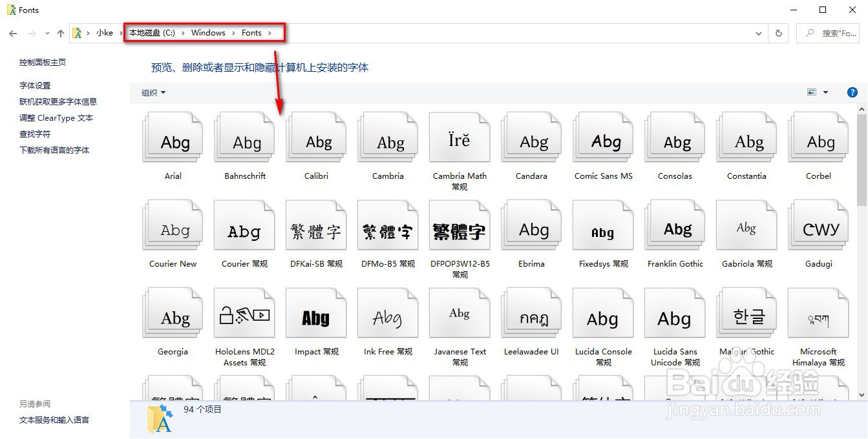
Task: Click the scrollbar down arrow
Action: pyautogui.click(x=862, y=394)
